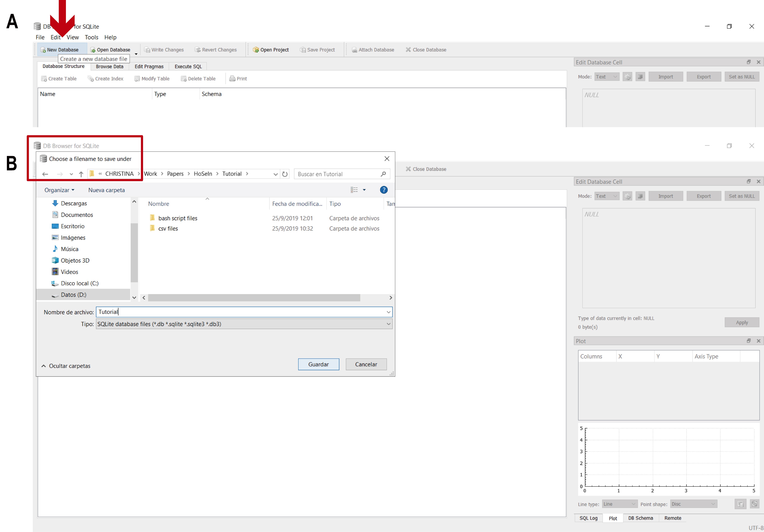Go back using the dialog's back arrow
This screenshot has height=532, width=764.
pos(45,174)
